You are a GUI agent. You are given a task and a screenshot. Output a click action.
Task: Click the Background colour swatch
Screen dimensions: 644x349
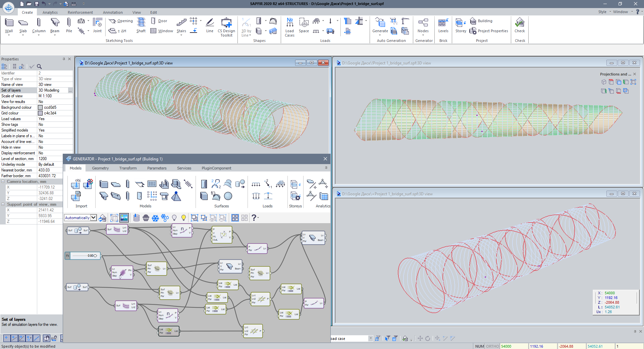40,107
